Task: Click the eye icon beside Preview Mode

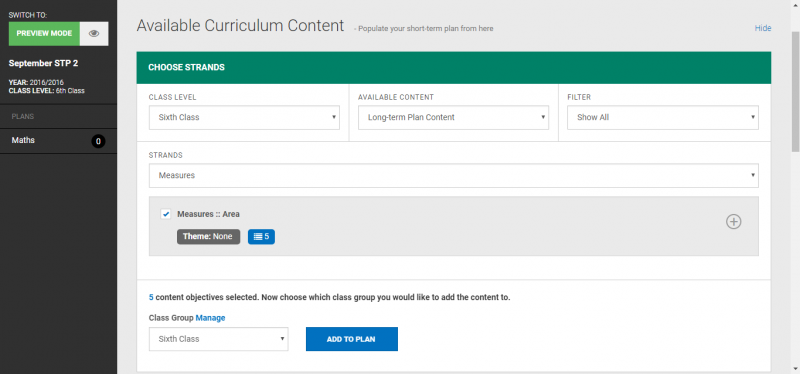Action: click(x=94, y=34)
